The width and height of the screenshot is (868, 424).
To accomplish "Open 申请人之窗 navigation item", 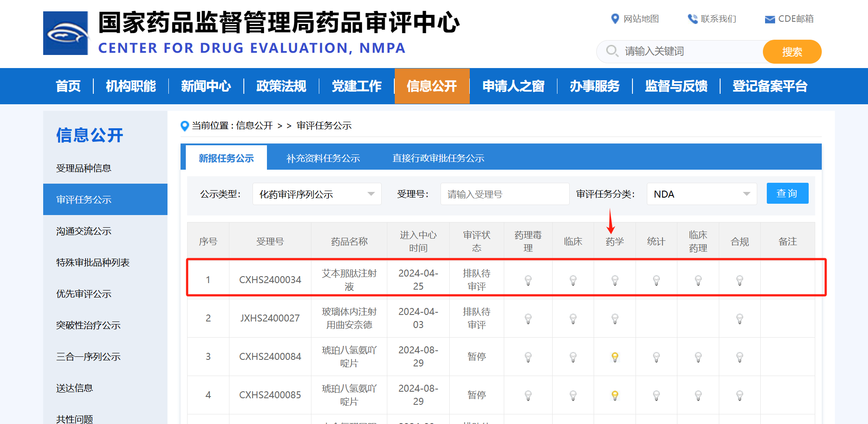I will [513, 86].
